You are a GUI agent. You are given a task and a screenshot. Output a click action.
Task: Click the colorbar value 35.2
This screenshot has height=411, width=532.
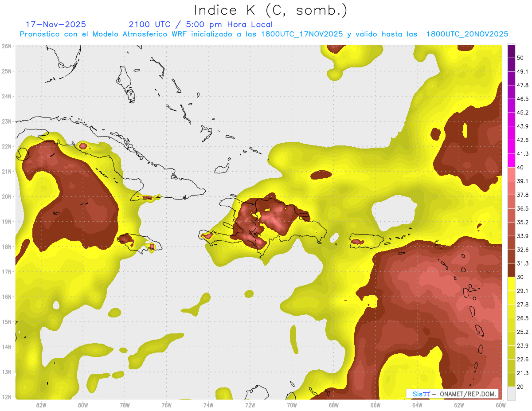(523, 222)
